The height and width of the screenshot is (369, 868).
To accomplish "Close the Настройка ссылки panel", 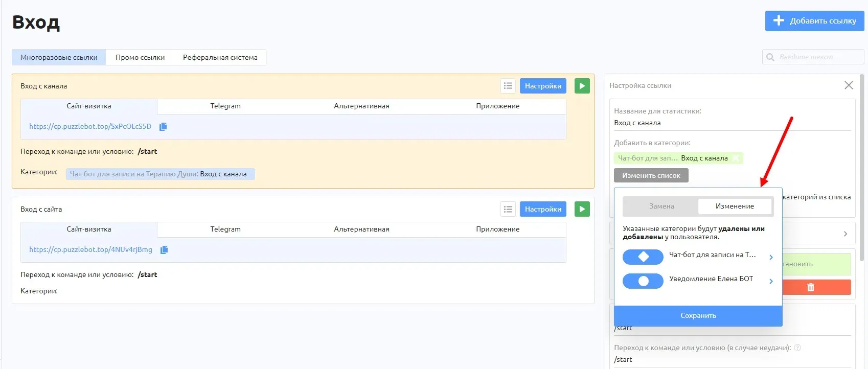I will coord(849,85).
